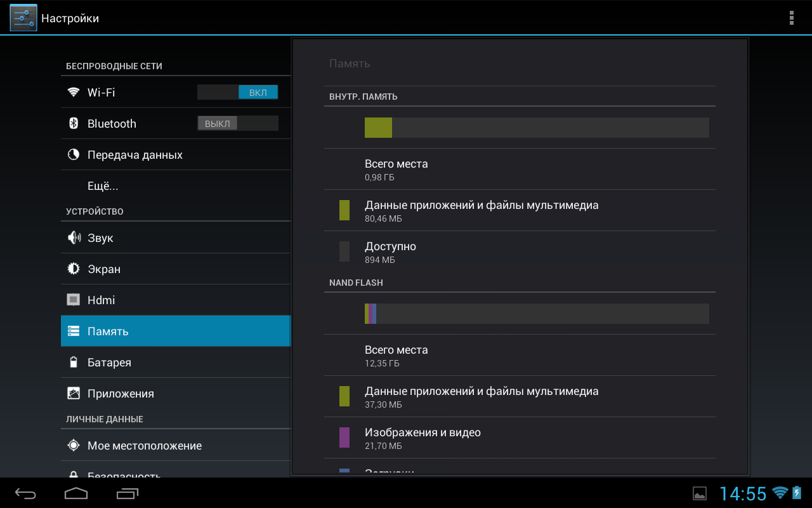Viewport: 812px width, 508px height.
Task: Tap NAND Всего места 12,35 ГБ row
Action: [x=520, y=355]
